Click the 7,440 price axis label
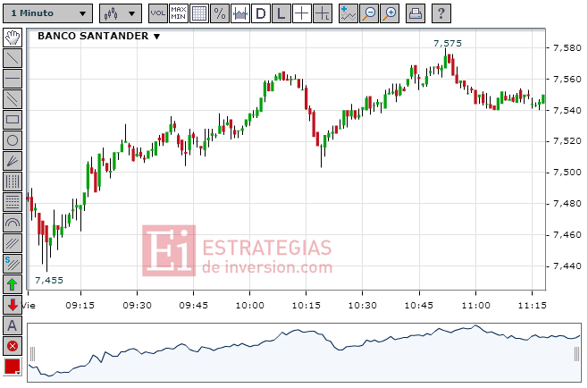The width and height of the screenshot is (588, 388). pos(567,266)
